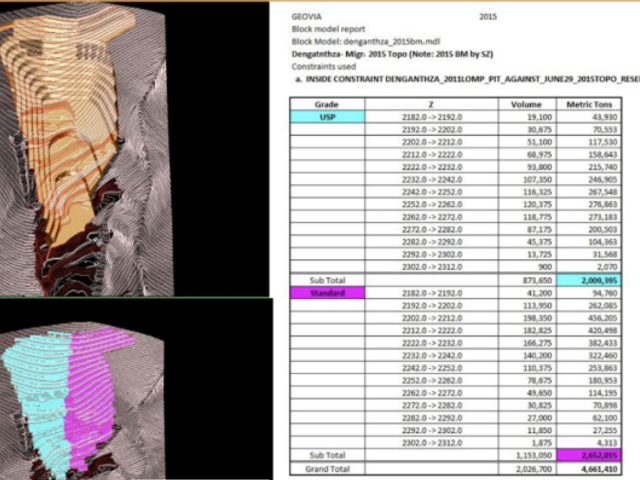Screen dimensions: 640x480
Task: Click the grand total volume 2,026,700
Action: (x=534, y=469)
